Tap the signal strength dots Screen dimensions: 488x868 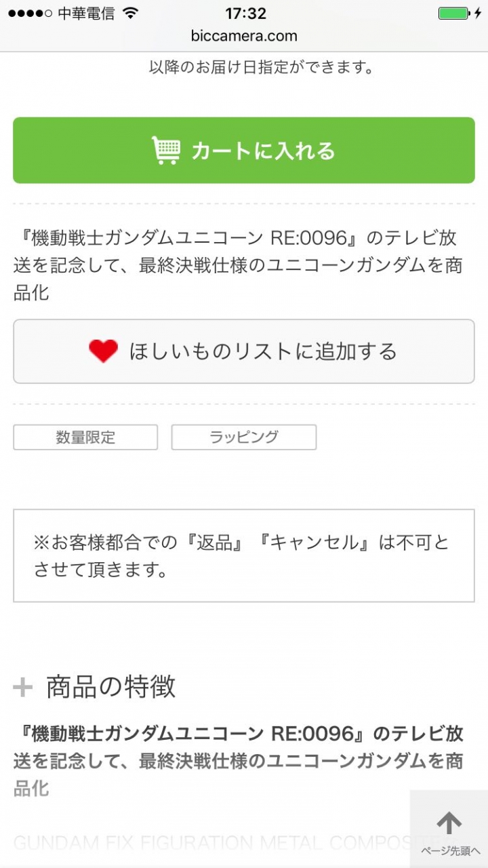click(x=30, y=14)
